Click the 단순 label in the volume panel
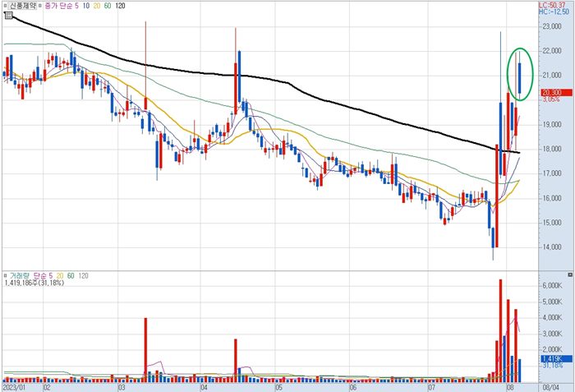 pyautogui.click(x=39, y=275)
